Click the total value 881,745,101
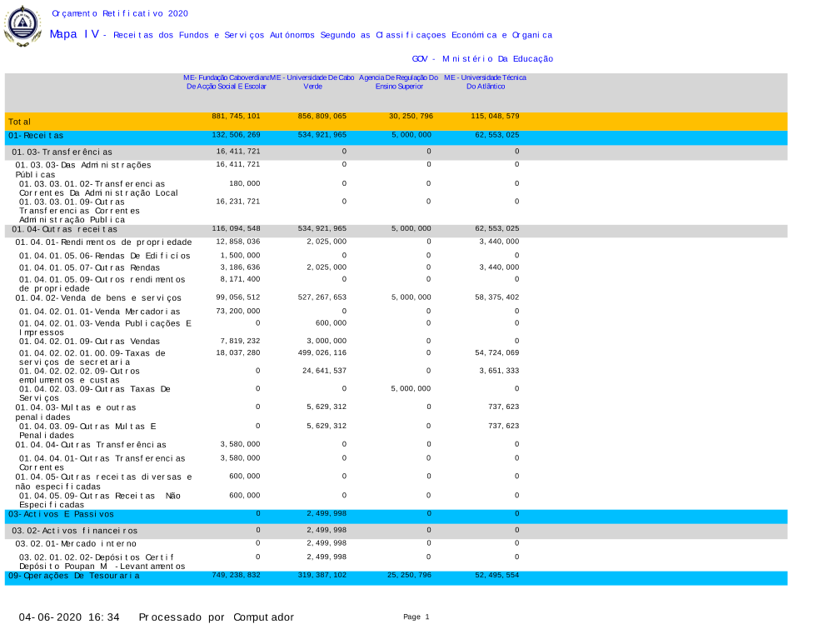Screen dimensions: 833x644 point(236,117)
